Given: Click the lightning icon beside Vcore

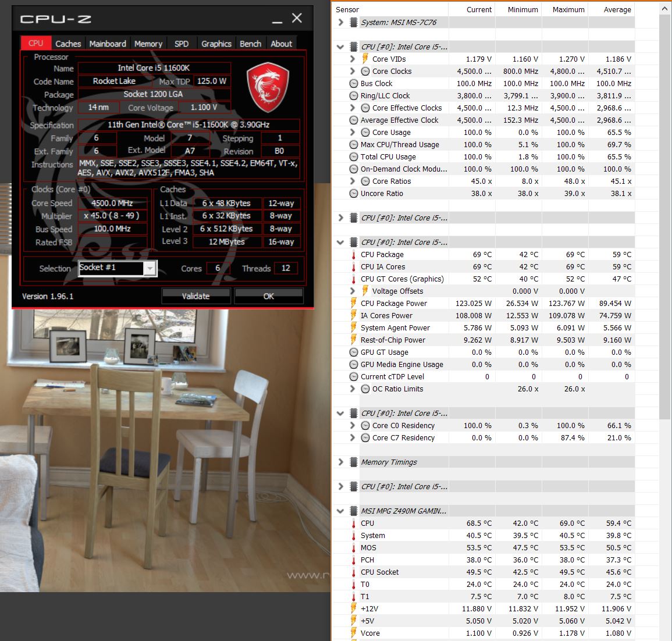Looking at the screenshot, I should tap(354, 632).
